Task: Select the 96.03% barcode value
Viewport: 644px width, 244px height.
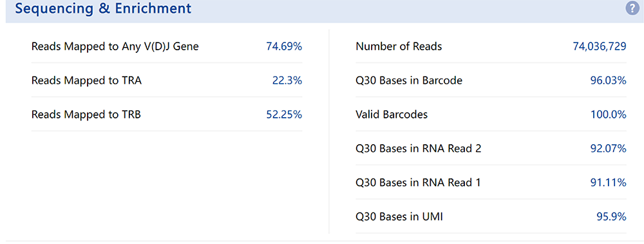Action: (609, 80)
